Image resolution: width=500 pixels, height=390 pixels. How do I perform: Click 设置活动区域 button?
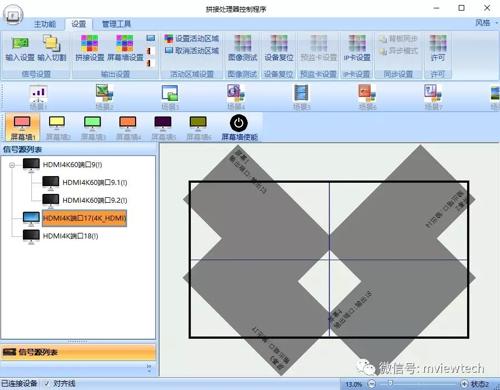pos(192,39)
